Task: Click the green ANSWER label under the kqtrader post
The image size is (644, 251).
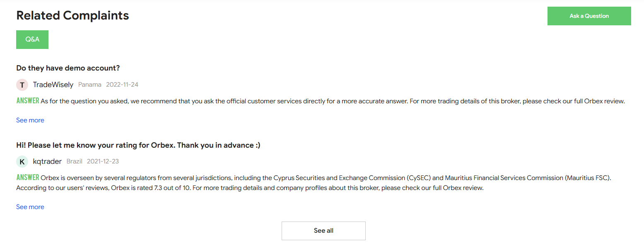Action: tap(28, 178)
